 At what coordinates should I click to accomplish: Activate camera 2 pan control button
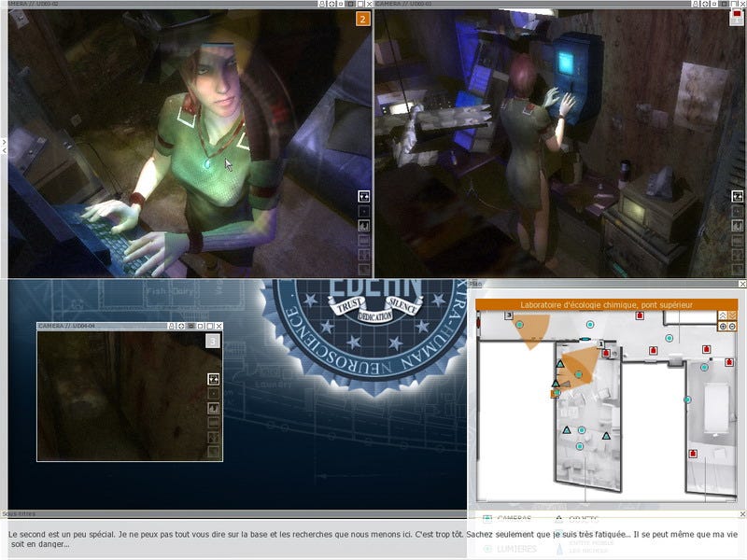pos(364,196)
